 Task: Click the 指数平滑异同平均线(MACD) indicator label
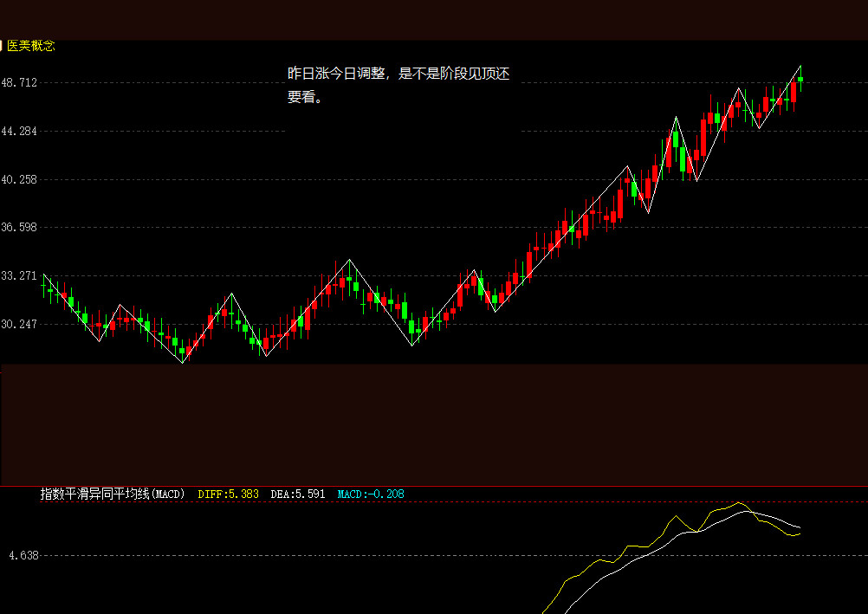pyautogui.click(x=113, y=494)
